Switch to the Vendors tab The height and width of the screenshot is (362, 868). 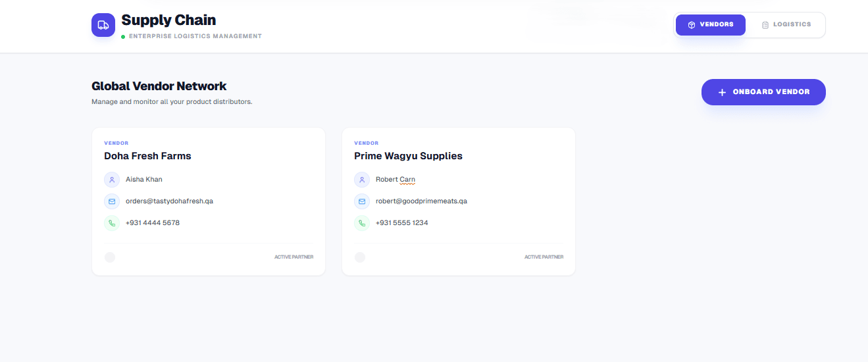click(710, 25)
